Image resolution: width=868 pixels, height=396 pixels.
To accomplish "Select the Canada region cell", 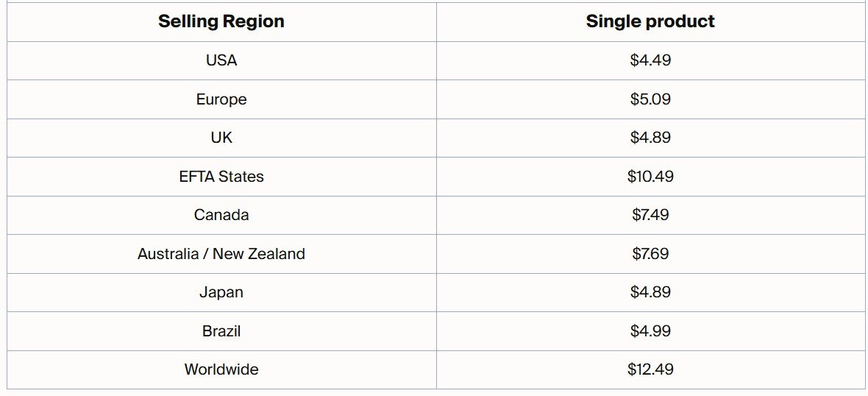I will [x=221, y=215].
